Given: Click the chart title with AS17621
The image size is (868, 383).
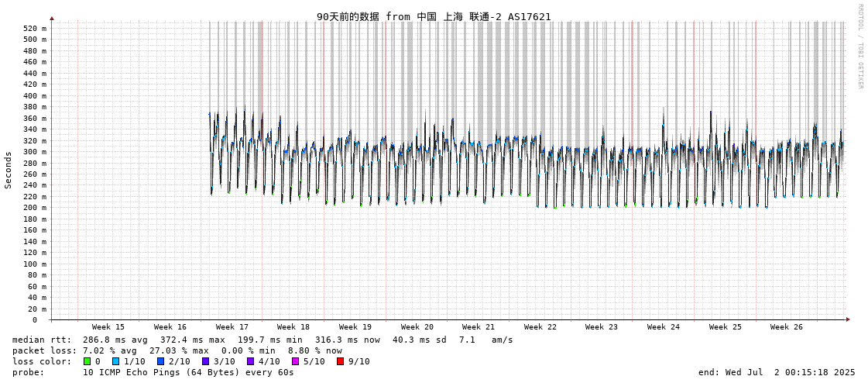Looking at the screenshot, I should click(x=434, y=16).
